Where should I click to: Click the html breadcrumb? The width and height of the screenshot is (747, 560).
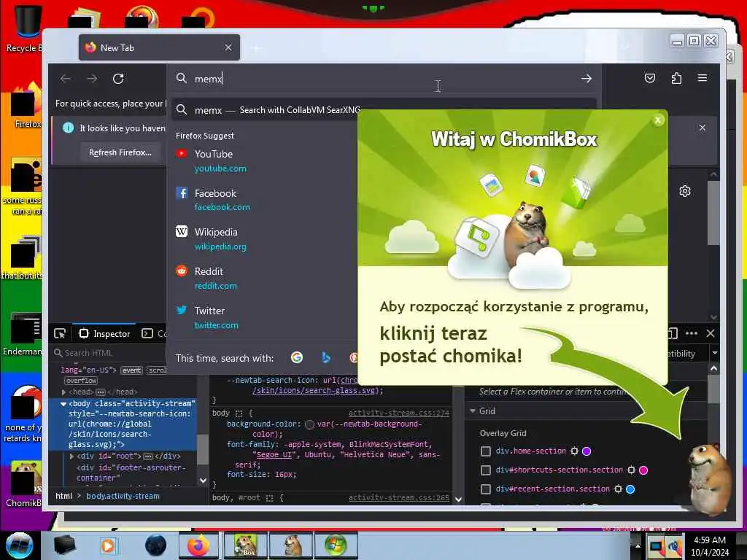64,496
